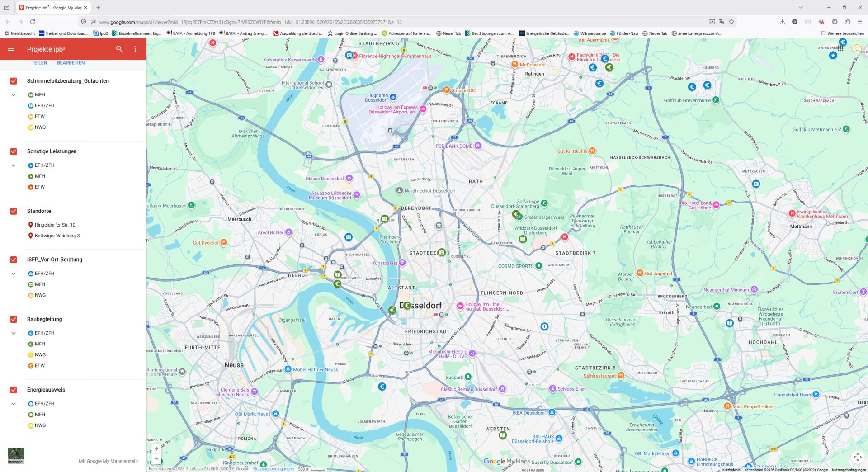
Task: Click the Kaiserpfalz Kaiserswerth marker
Action: [x=321, y=59]
